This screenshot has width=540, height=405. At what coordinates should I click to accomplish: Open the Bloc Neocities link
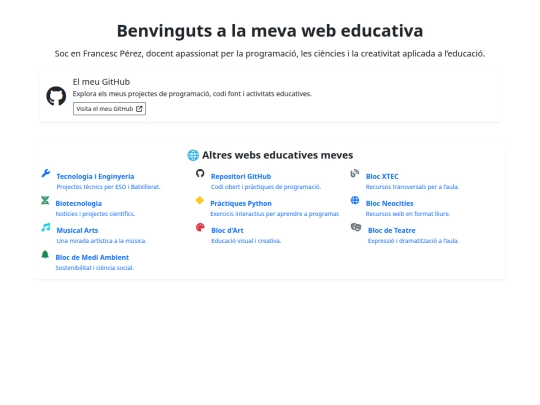(390, 204)
